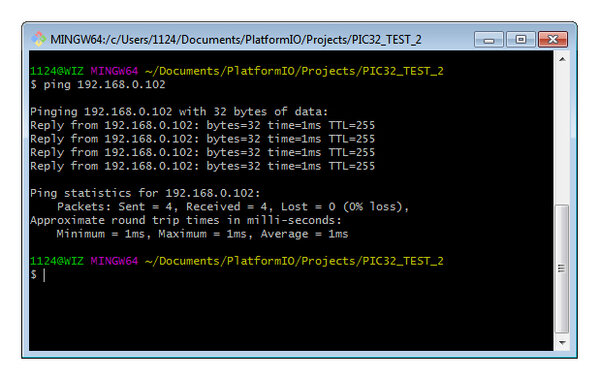This screenshot has width=600, height=379.
Task: Close the MINGW64 terminal window
Action: [x=553, y=39]
